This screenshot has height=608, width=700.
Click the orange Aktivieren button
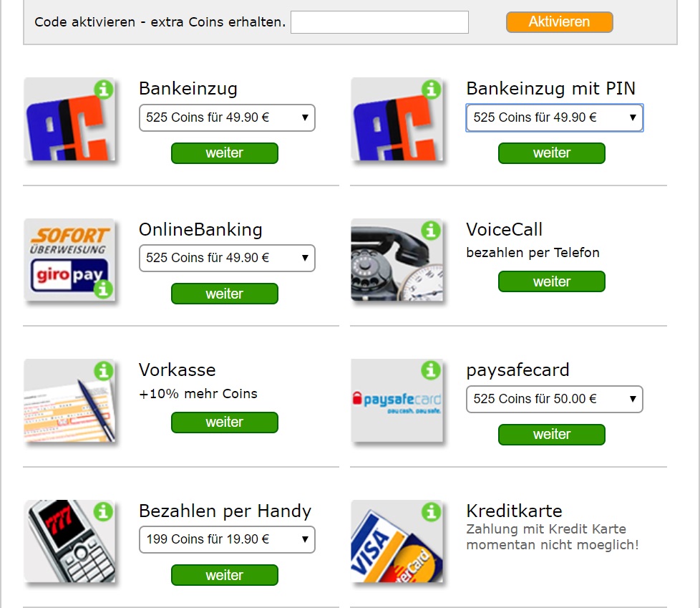point(560,22)
